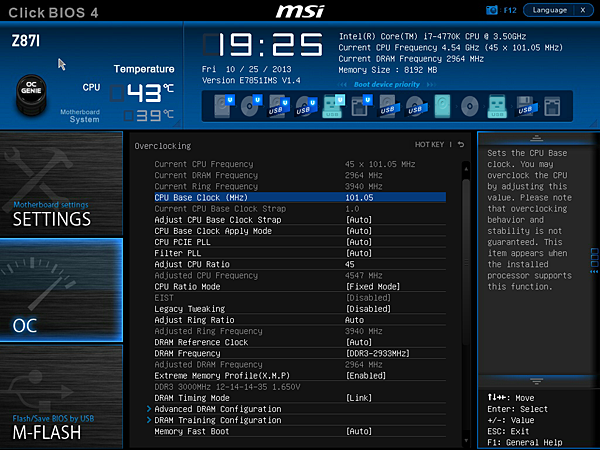Select the Adjust CPU Ratio value 45
This screenshot has width=600, height=450.
click(349, 264)
